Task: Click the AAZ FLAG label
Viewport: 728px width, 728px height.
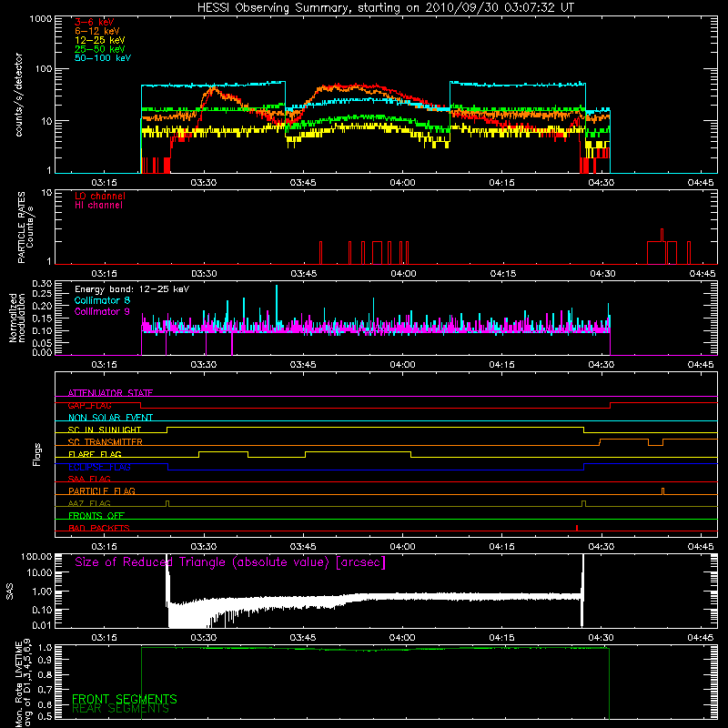Action: tap(89, 503)
